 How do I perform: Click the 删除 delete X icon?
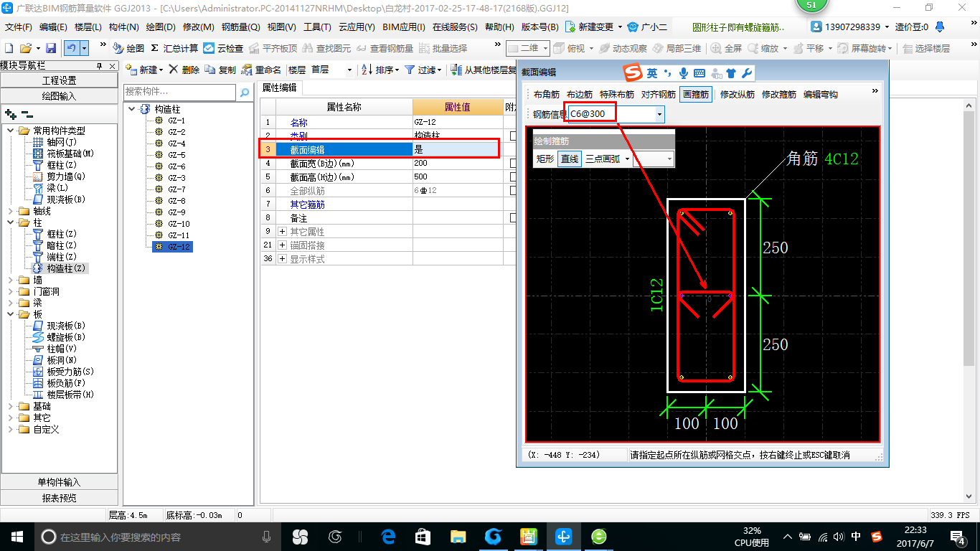(x=173, y=70)
